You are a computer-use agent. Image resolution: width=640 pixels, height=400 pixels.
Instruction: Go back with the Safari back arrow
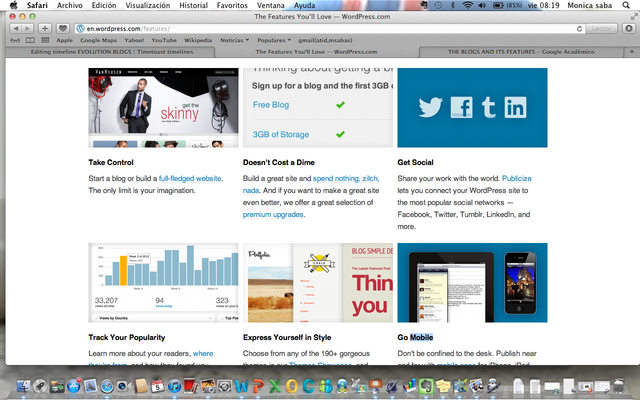16,29
